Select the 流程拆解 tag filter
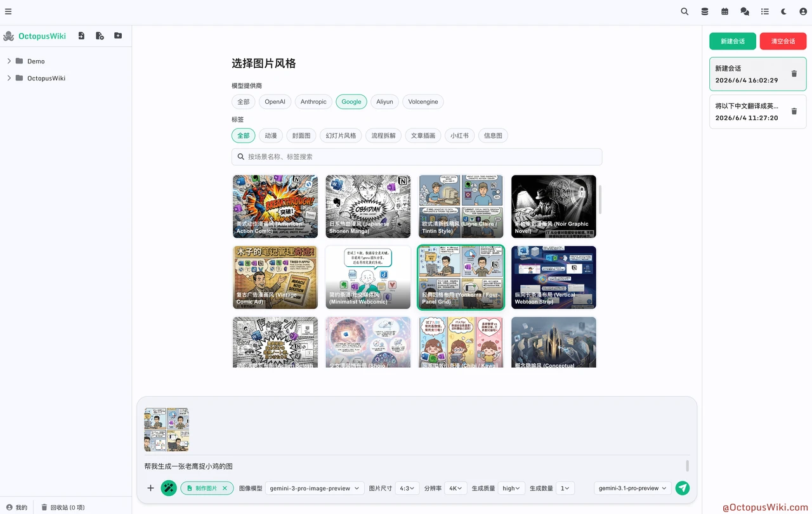812x514 pixels. click(383, 136)
